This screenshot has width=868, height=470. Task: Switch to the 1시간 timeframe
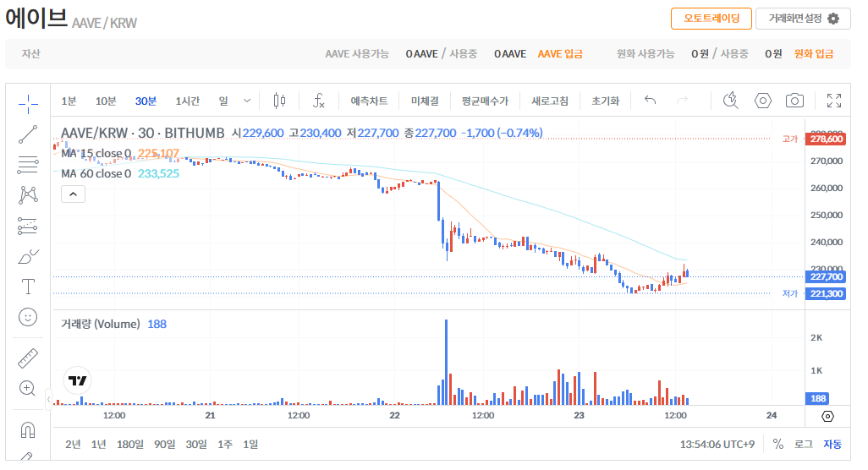[187, 101]
